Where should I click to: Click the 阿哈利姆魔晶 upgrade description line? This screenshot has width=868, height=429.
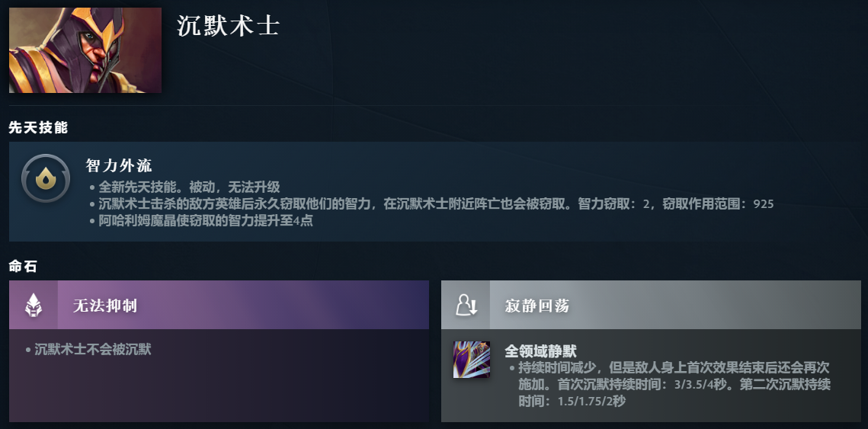point(205,220)
